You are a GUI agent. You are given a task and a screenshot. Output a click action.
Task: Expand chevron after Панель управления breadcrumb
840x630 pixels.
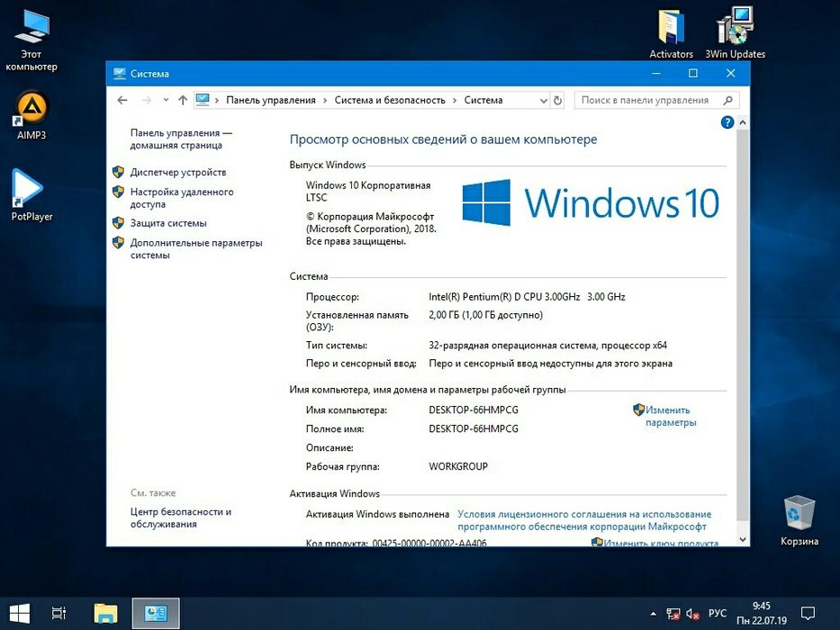pyautogui.click(x=325, y=101)
